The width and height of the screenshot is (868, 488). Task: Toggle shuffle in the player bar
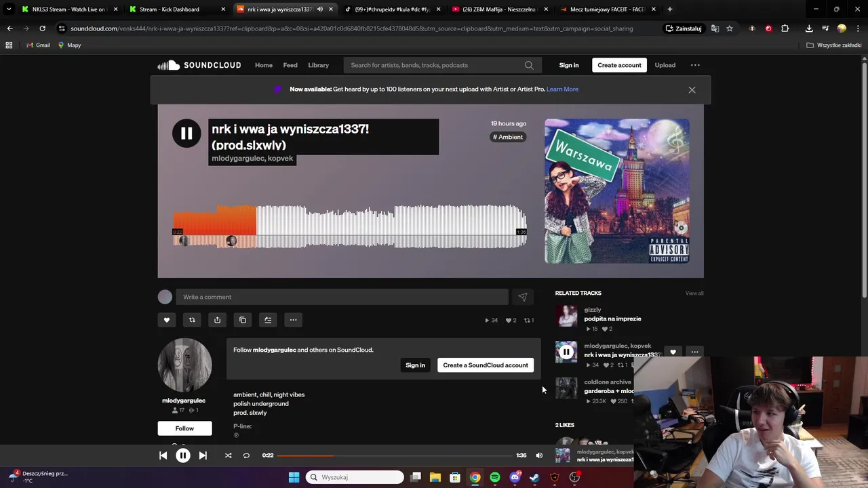[228, 455]
